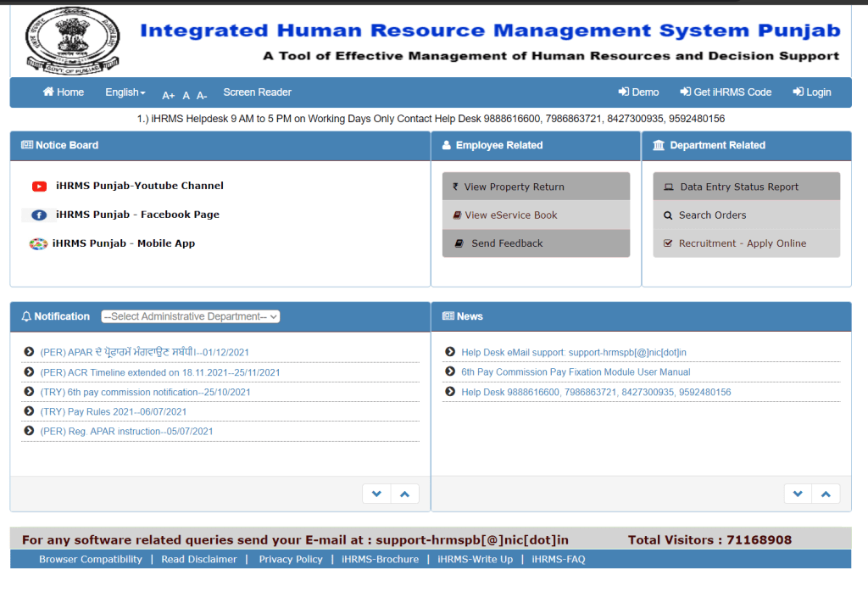Click the arrow bullet beside Pay Rules 2021
This screenshot has width=868, height=592.
tap(29, 410)
